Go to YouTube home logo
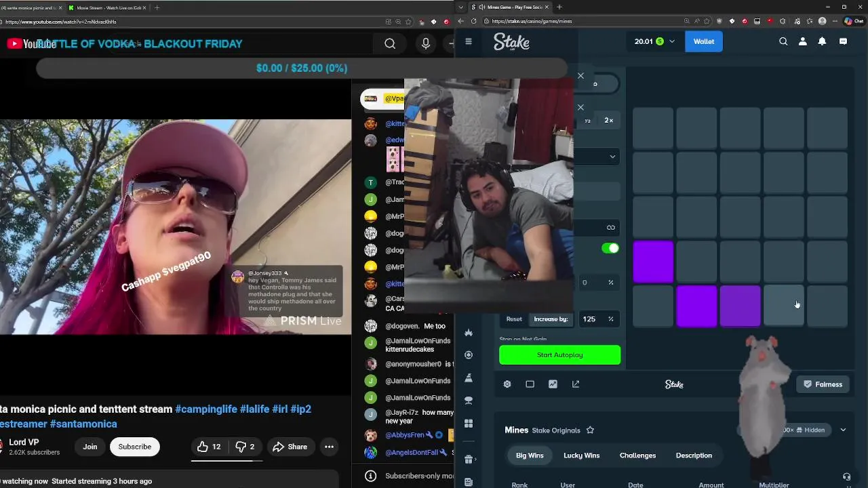This screenshot has width=868, height=488. click(31, 44)
